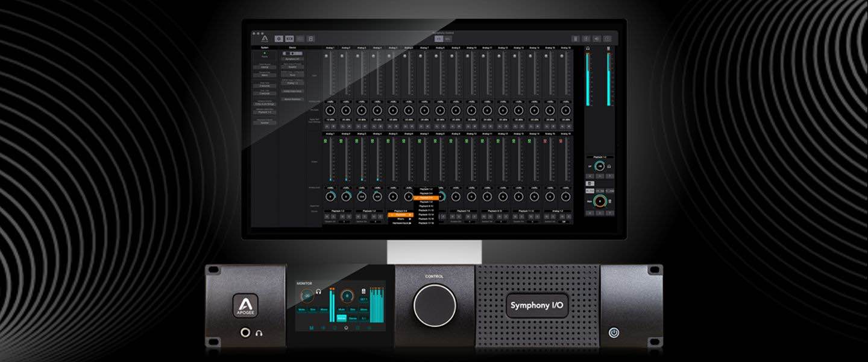868x362 pixels.
Task: Click the headphone jack on the hardware unit
Action: [x=246, y=332]
